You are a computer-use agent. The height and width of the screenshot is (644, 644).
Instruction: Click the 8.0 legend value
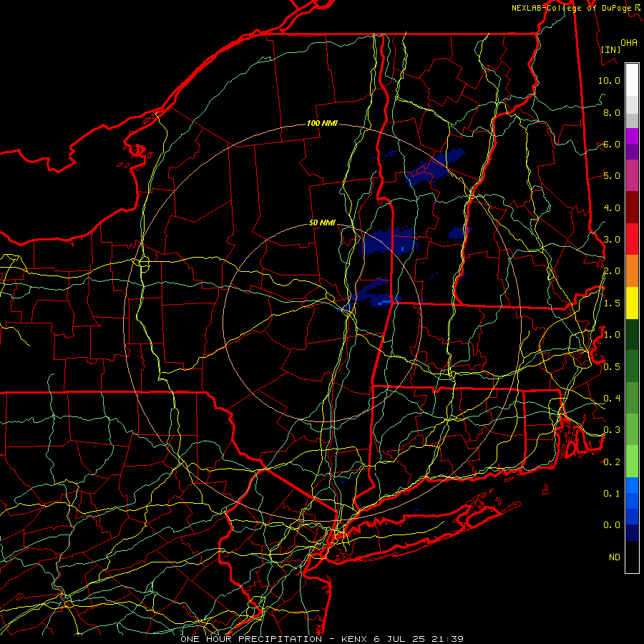point(612,112)
